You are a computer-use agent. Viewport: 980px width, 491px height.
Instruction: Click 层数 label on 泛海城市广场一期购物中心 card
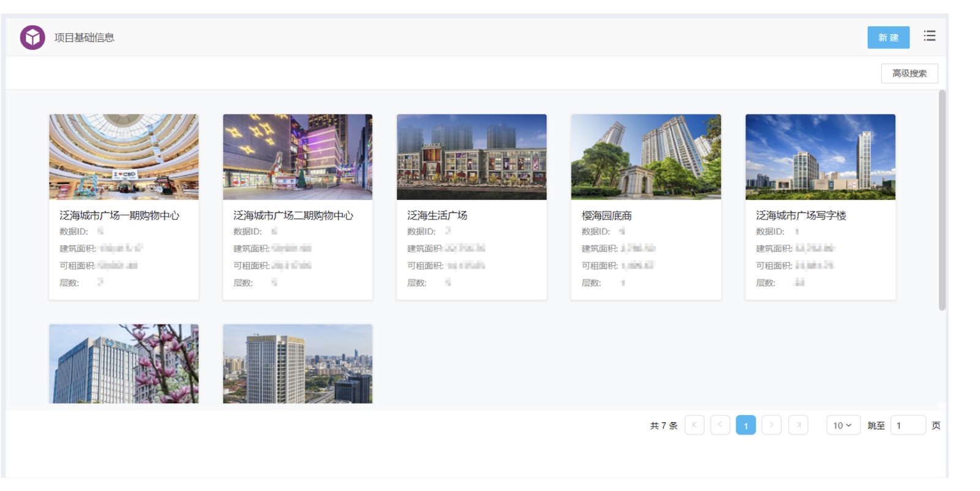69,283
